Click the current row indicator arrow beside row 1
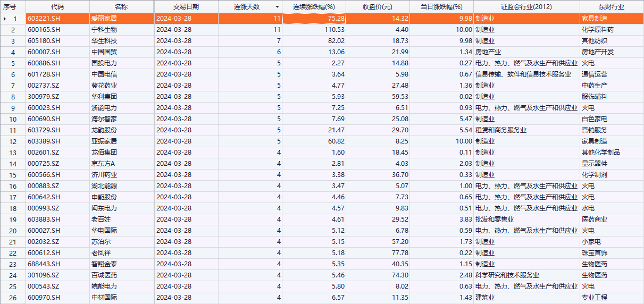The height and width of the screenshot is (304, 644). tap(5, 19)
